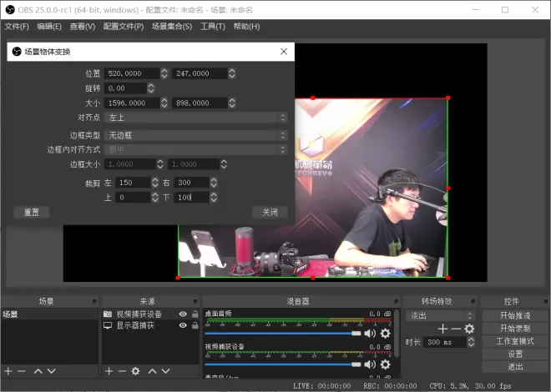
Task: Remove scene transition with minus
Action: [456, 329]
